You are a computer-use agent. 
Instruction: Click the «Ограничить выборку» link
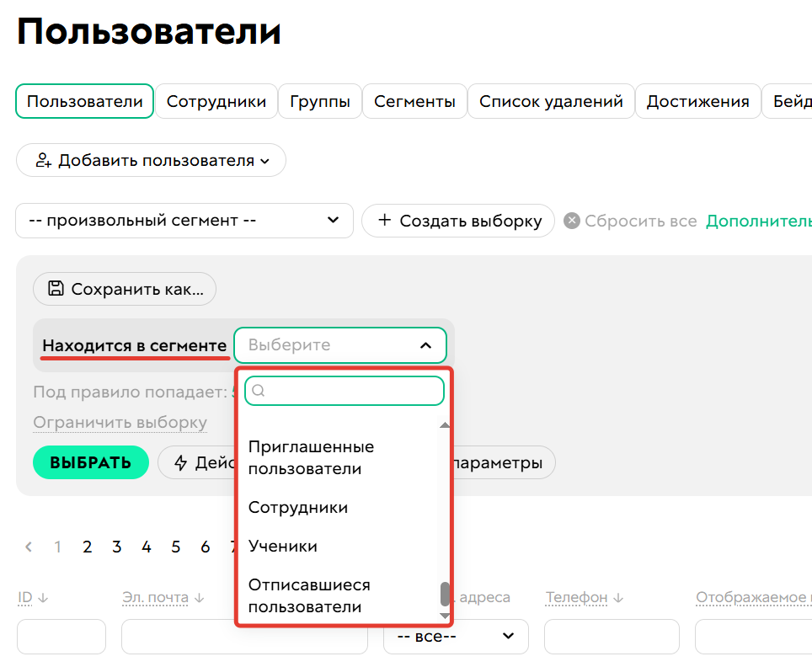[x=119, y=422]
